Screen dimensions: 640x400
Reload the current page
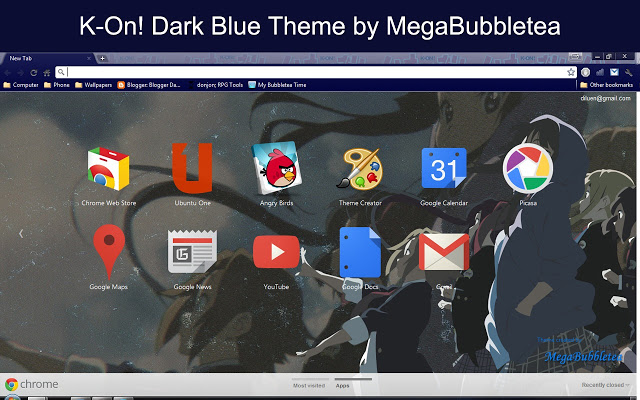point(34,73)
